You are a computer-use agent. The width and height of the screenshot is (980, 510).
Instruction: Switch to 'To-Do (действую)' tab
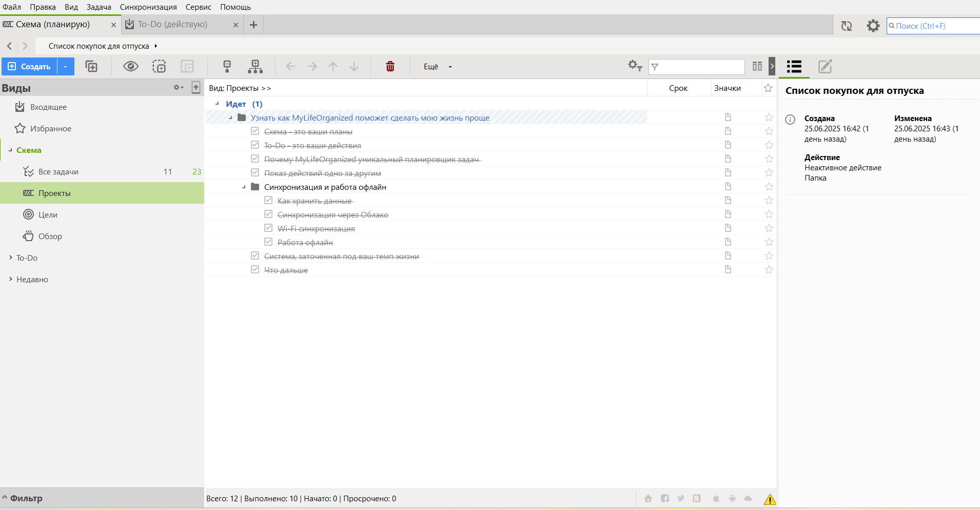point(172,25)
